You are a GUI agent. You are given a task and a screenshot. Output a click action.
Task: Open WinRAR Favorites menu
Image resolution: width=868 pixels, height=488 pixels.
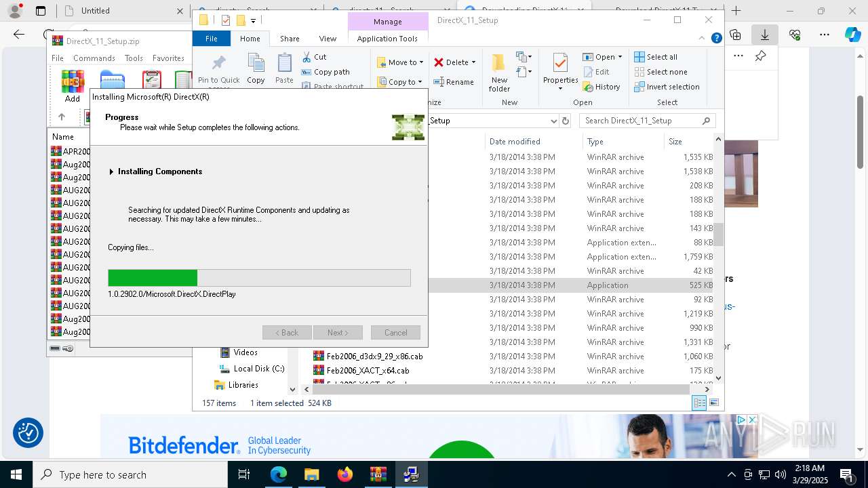[168, 58]
